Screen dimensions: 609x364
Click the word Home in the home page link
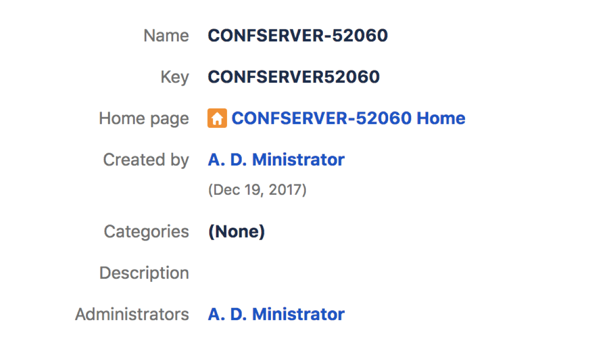(x=441, y=118)
